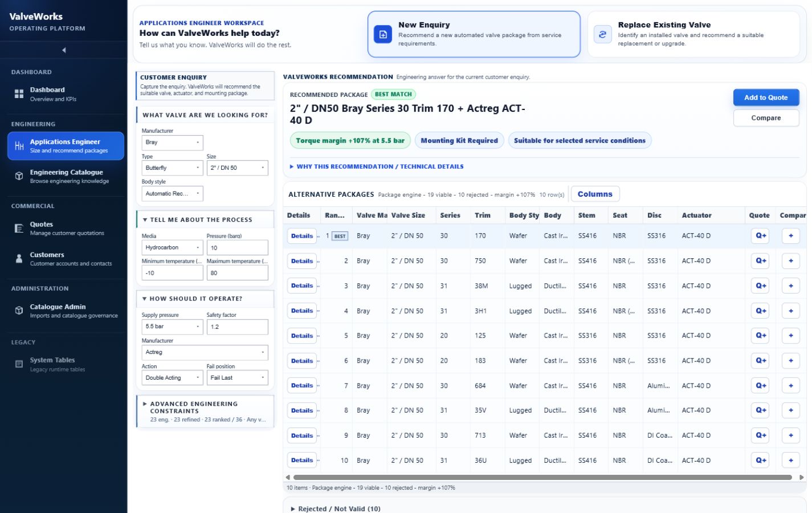Add Trim 125 row to quote (Q+)
This screenshot has height=513, width=812.
pyautogui.click(x=761, y=336)
